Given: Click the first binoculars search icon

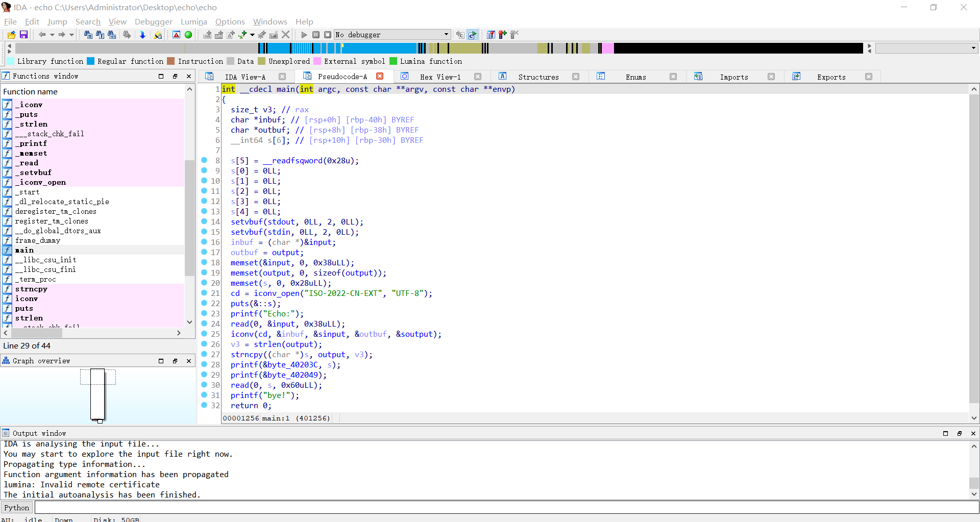Looking at the screenshot, I should [88, 35].
